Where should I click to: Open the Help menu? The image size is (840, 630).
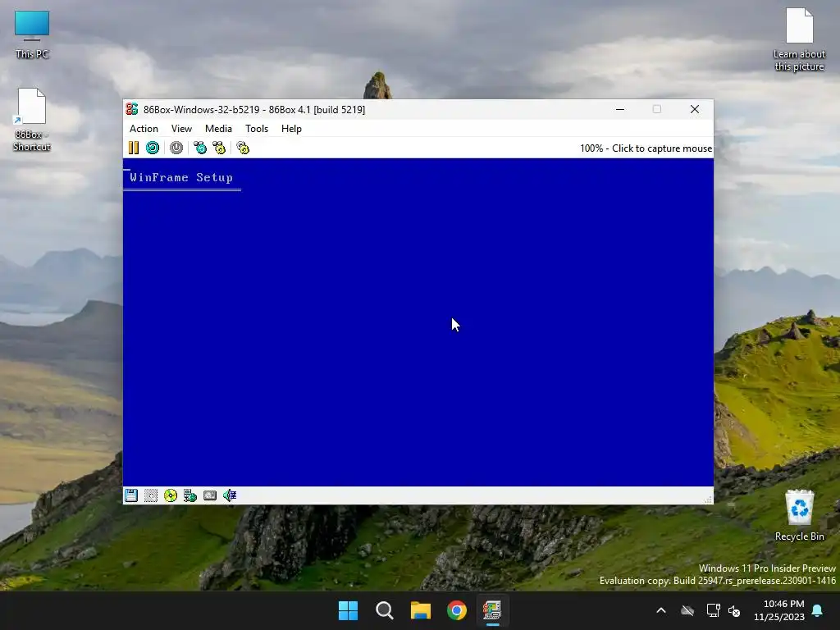[291, 129]
